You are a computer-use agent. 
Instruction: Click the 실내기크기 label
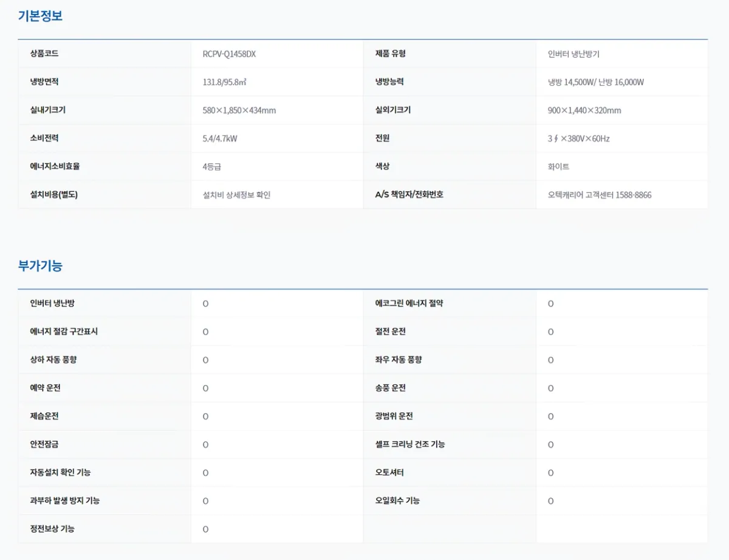click(x=48, y=110)
